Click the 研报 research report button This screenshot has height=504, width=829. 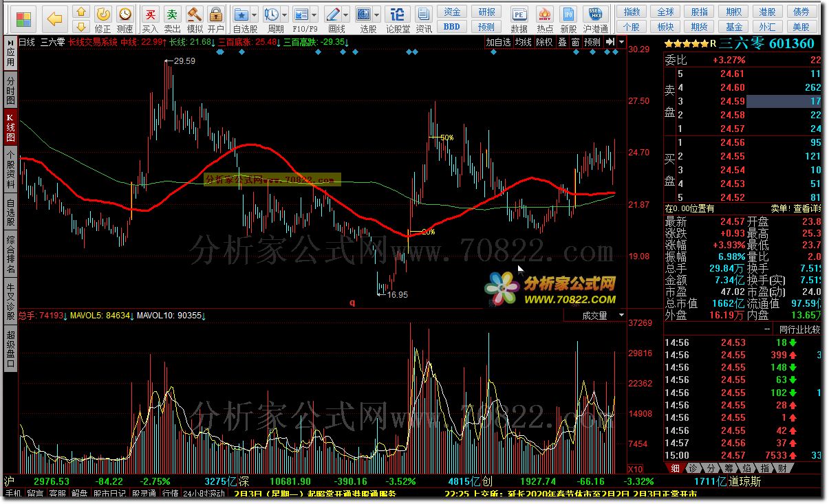coord(486,12)
